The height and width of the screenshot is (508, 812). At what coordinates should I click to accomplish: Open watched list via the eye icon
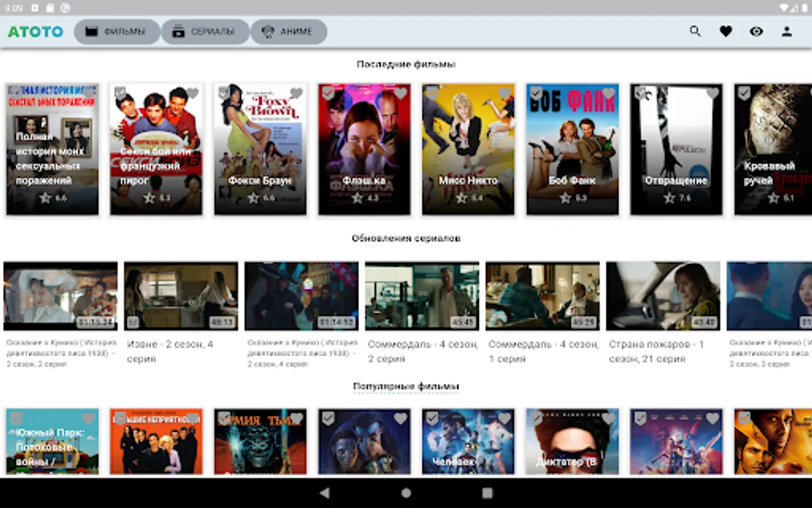756,31
